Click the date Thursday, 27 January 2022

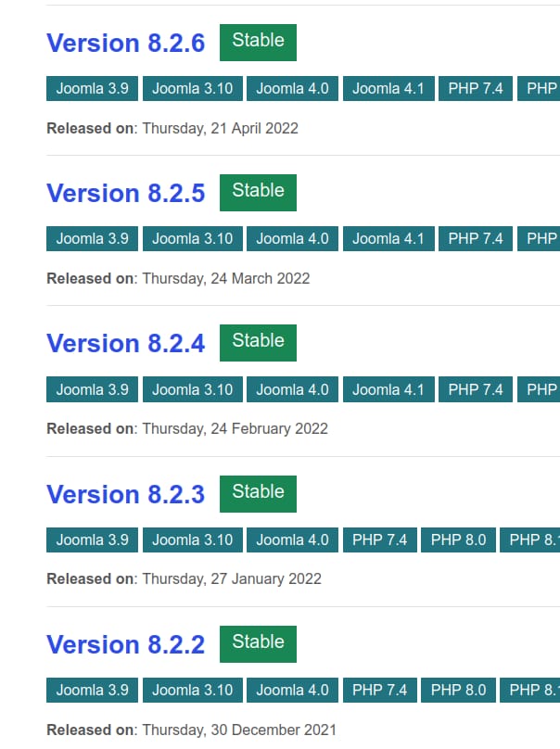pyautogui.click(x=232, y=579)
